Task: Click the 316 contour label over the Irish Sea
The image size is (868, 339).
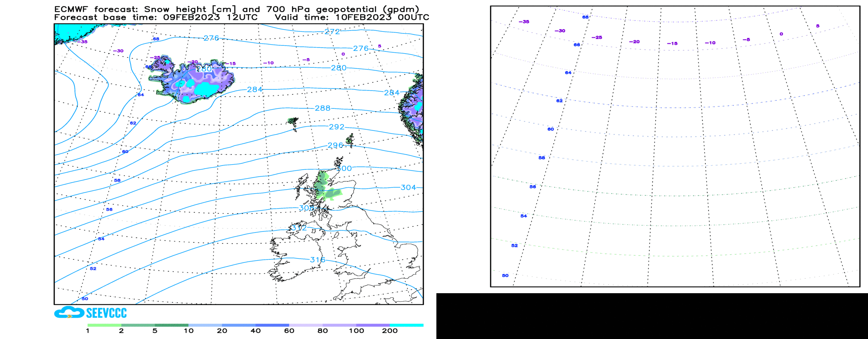Action: tap(318, 260)
